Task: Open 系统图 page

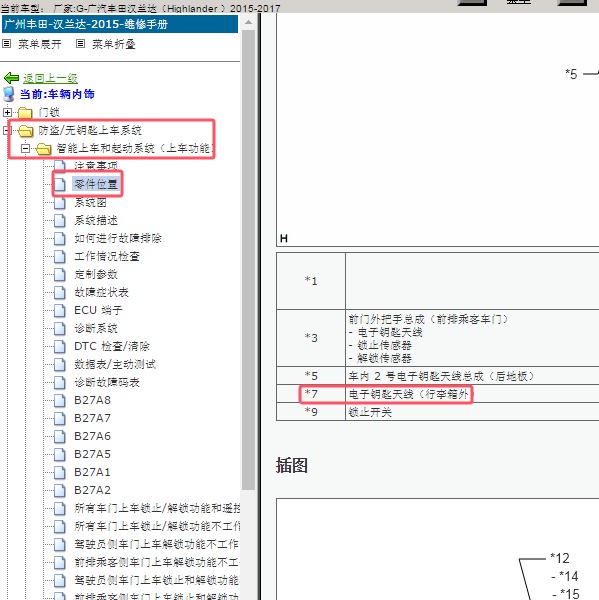Action: click(90, 202)
